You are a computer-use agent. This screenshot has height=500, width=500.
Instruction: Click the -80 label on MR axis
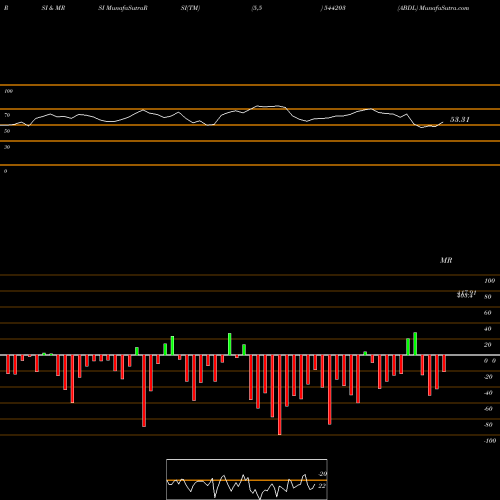point(488,425)
